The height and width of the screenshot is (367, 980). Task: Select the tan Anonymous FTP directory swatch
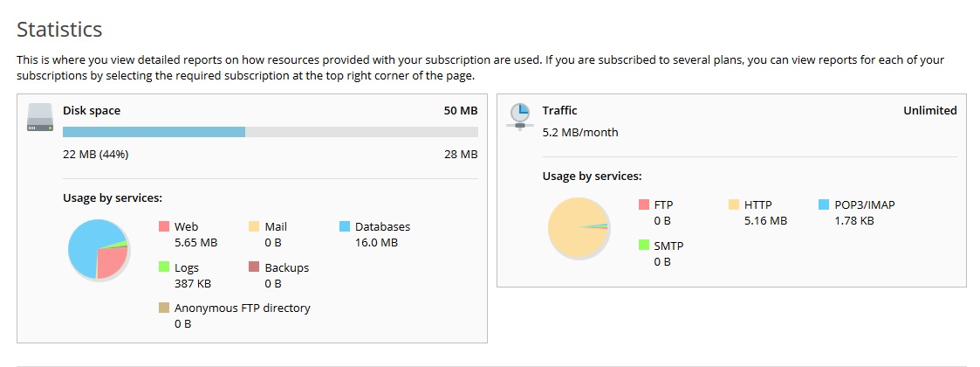tap(164, 308)
